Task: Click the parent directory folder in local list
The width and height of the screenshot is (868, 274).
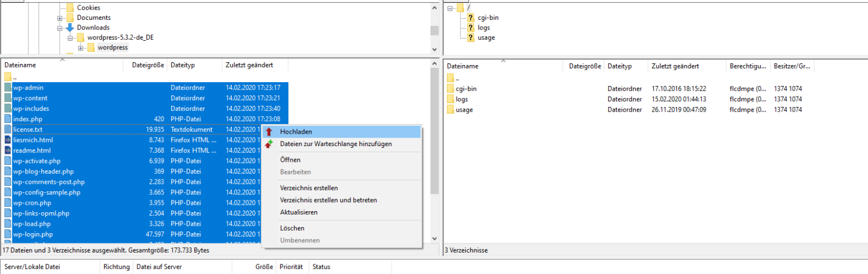Action: coord(7,77)
